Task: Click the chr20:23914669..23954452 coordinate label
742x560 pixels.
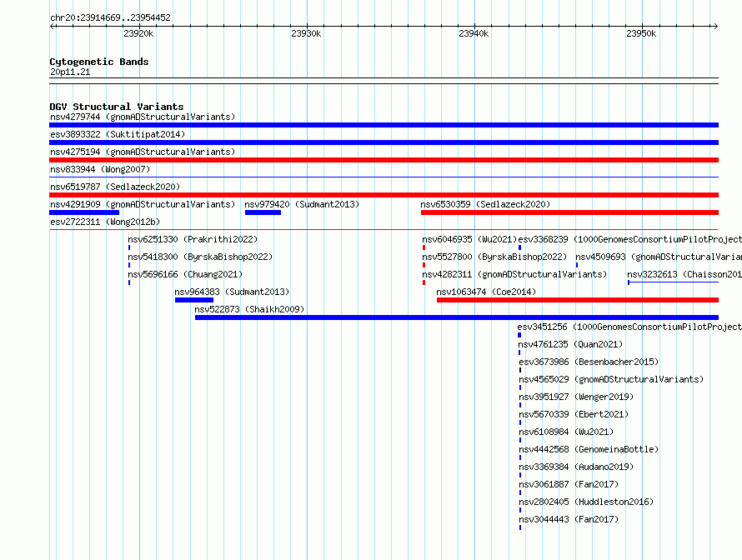Action: pos(110,17)
